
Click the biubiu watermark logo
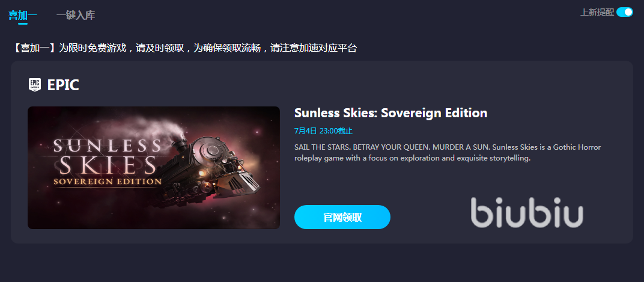point(527,212)
